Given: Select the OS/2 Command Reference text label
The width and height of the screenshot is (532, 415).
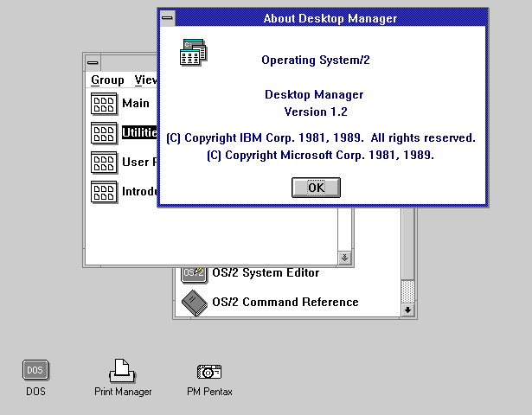Looking at the screenshot, I should click(299, 303).
